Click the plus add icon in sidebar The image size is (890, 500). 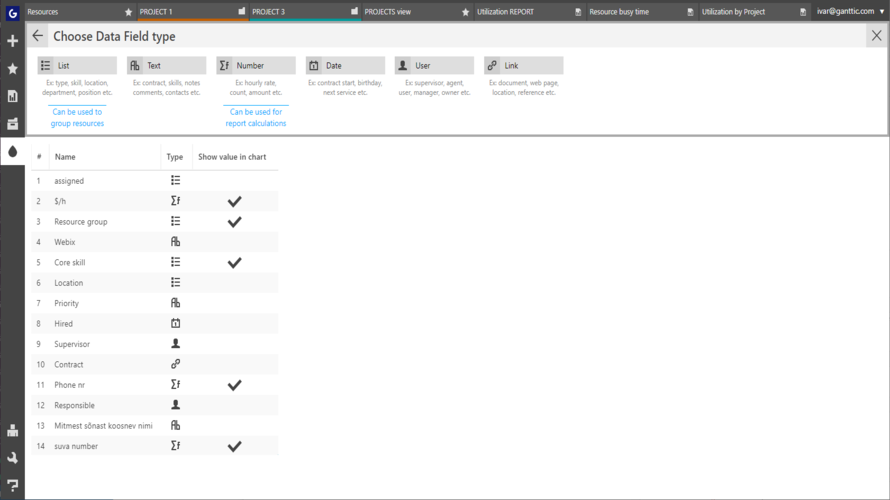coord(12,41)
